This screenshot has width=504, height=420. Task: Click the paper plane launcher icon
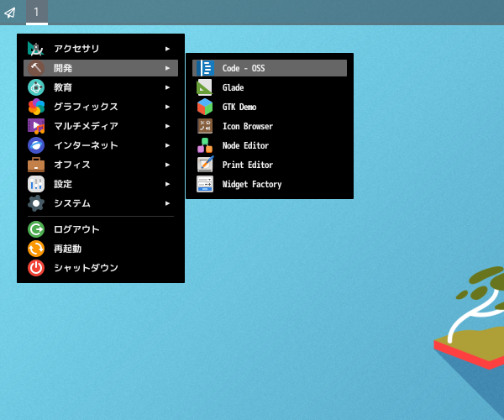(x=10, y=12)
